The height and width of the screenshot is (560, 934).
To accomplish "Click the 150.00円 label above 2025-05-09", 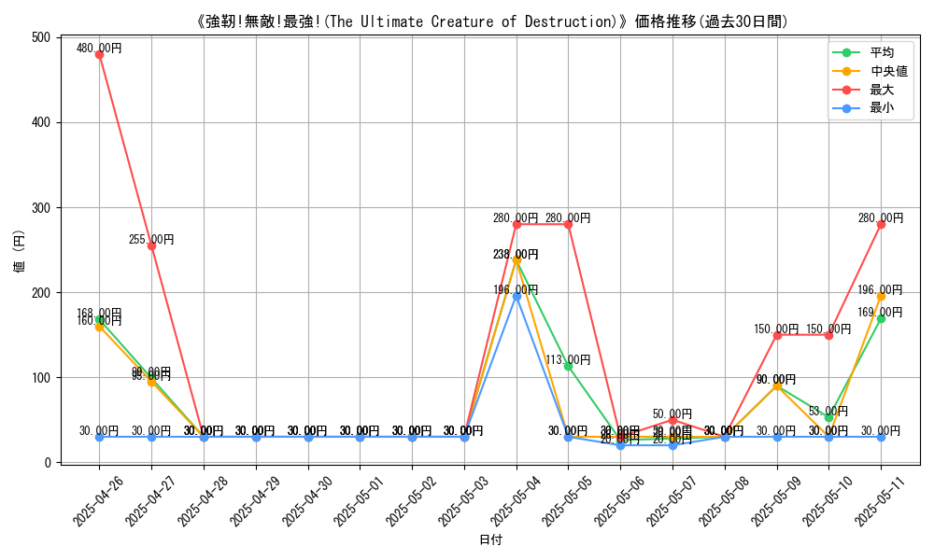I will click(776, 329).
